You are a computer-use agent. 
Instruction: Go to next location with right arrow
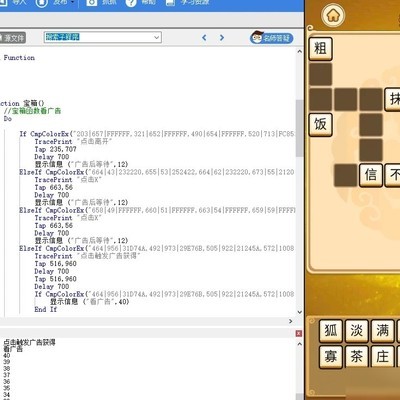(222, 38)
